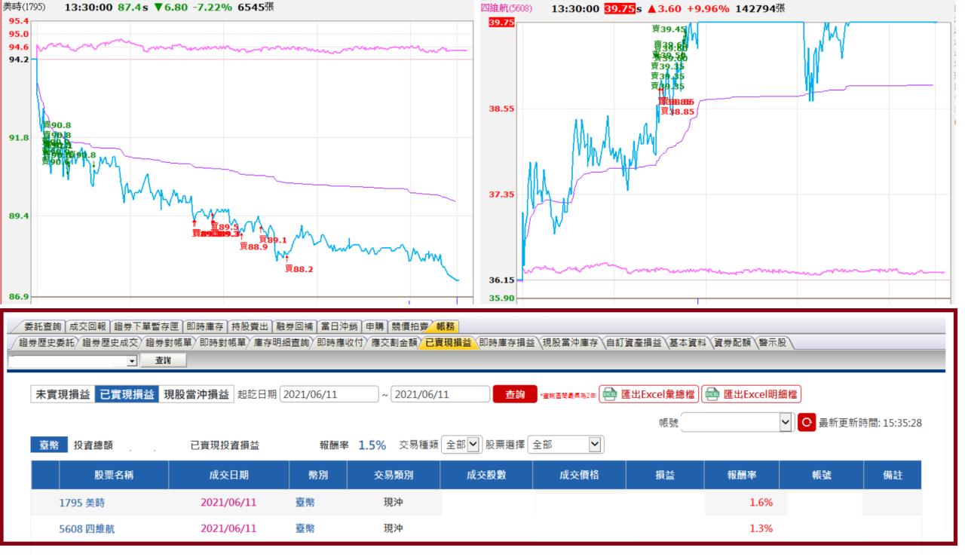The width and height of the screenshot is (965, 560).
Task: Click the 交易類別 column header
Action: point(394,474)
